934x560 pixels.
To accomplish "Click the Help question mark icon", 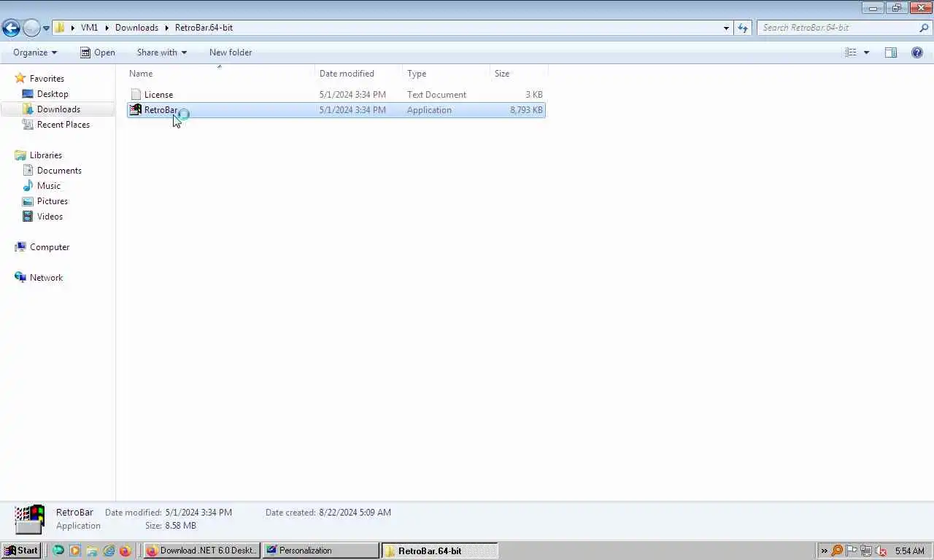I will click(917, 52).
